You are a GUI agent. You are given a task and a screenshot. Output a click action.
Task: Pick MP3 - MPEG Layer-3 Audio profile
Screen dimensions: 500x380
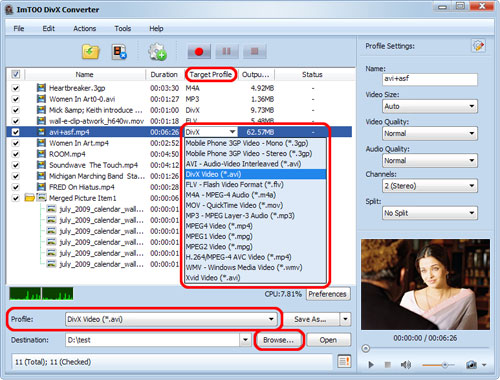point(255,215)
